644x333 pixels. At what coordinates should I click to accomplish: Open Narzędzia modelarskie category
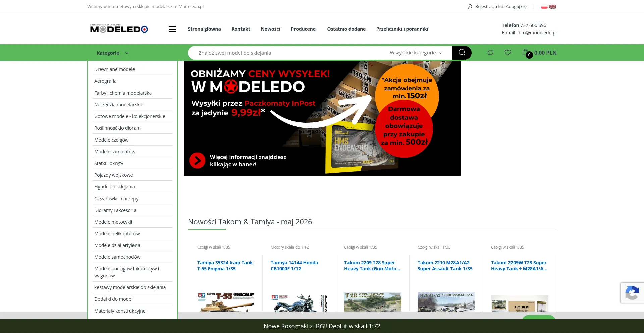pos(119,105)
